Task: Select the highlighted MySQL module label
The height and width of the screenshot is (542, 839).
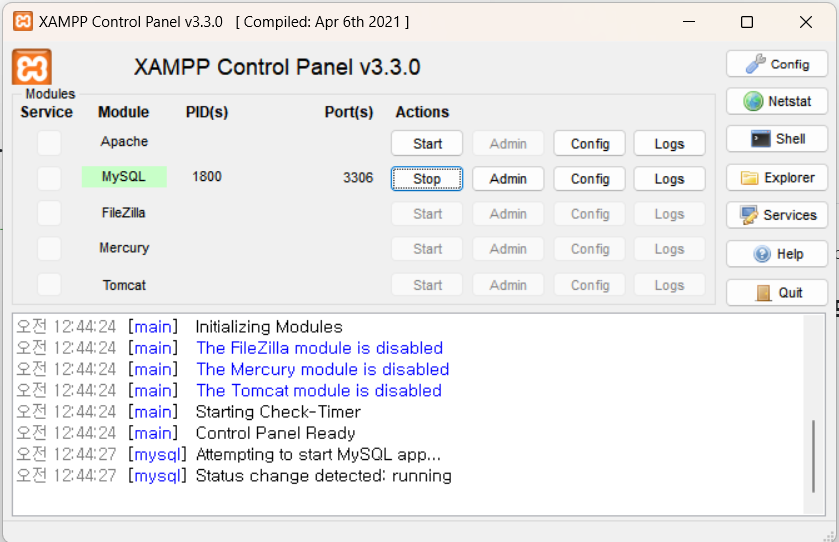Action: (124, 177)
